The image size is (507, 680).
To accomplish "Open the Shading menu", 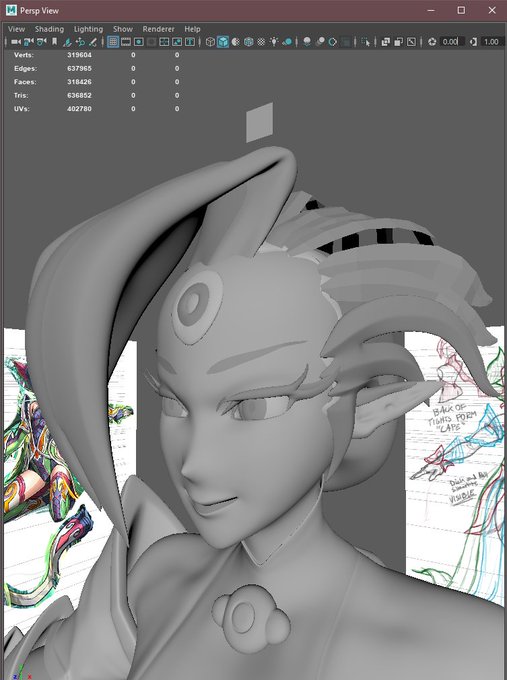I will [49, 29].
